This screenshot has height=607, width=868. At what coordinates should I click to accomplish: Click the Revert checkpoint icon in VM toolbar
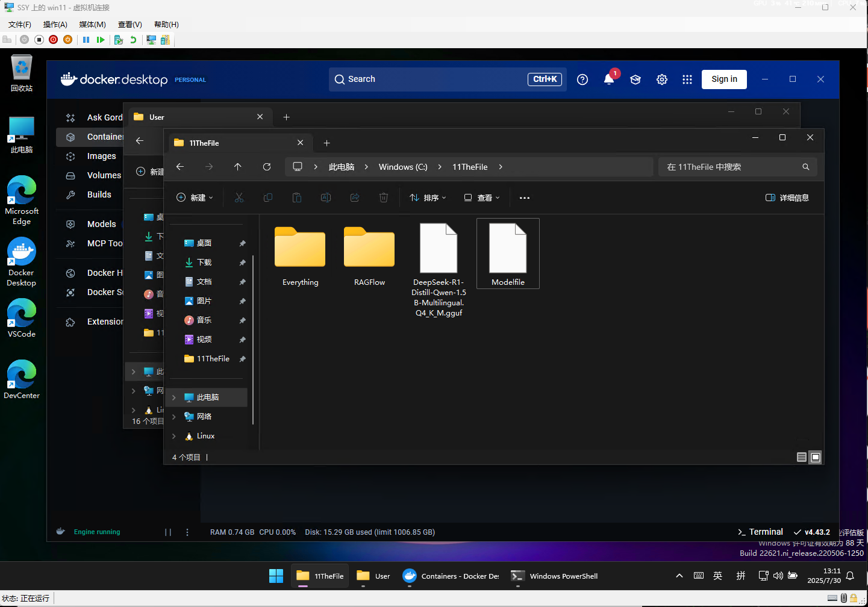[x=133, y=40]
